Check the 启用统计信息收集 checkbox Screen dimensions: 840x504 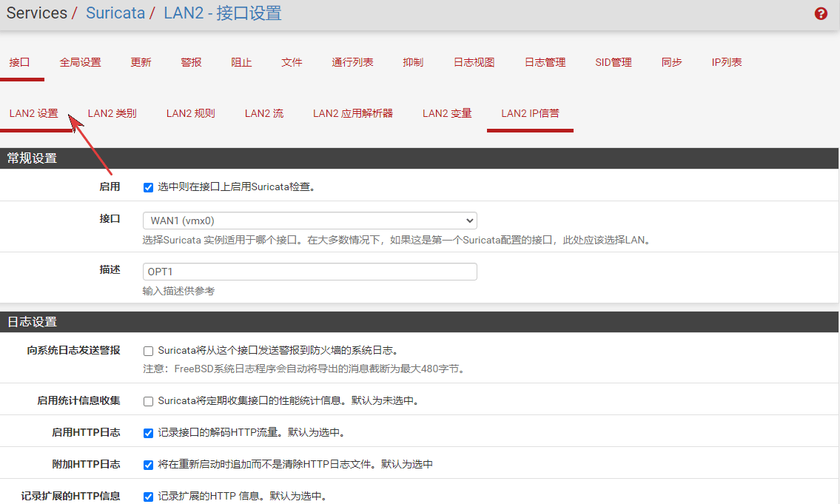point(148,401)
